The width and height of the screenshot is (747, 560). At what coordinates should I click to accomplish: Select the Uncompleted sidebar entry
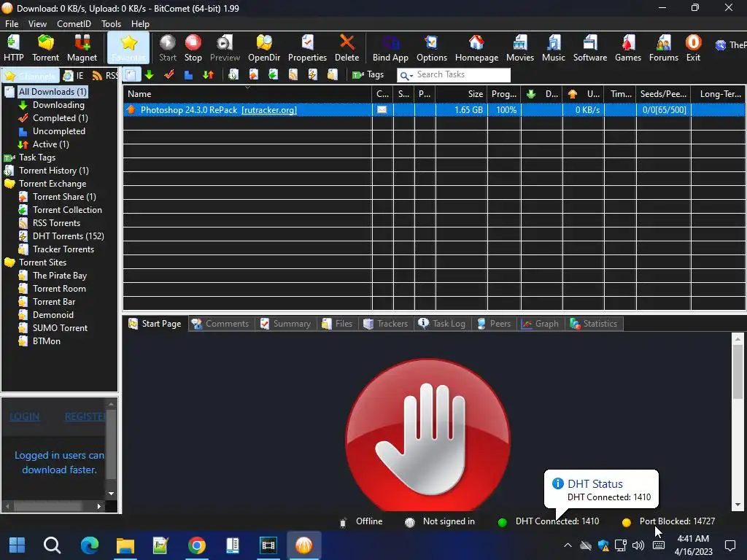point(59,131)
